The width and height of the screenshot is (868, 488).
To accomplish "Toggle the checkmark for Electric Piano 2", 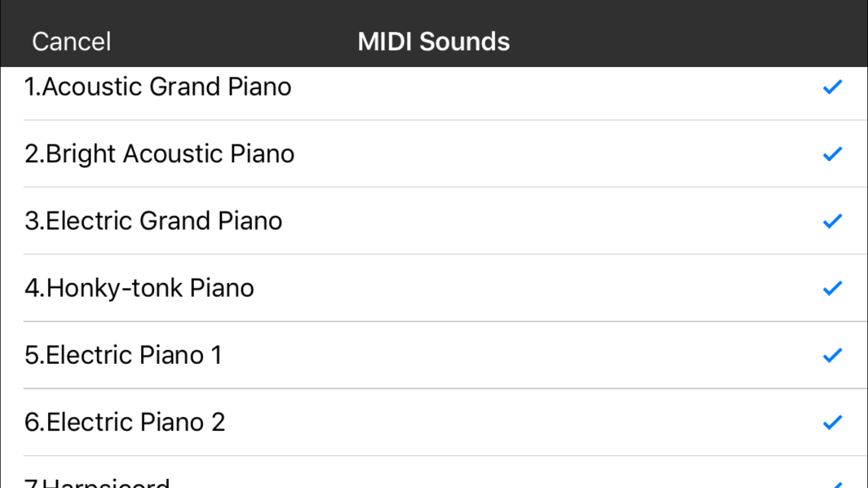I will click(832, 423).
